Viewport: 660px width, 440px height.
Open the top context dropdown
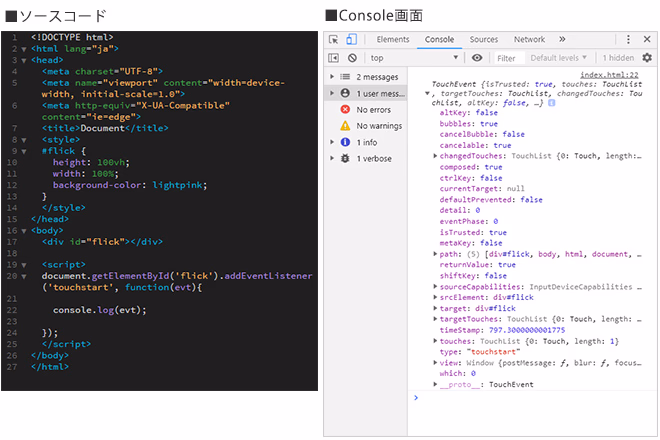414,58
